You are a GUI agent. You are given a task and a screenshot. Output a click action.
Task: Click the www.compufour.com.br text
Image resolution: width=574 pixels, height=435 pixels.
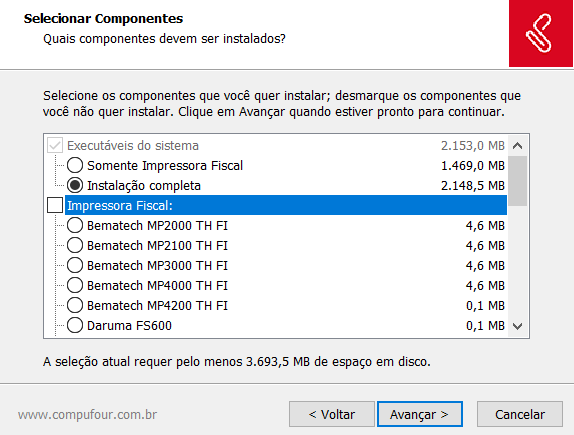[87, 414]
